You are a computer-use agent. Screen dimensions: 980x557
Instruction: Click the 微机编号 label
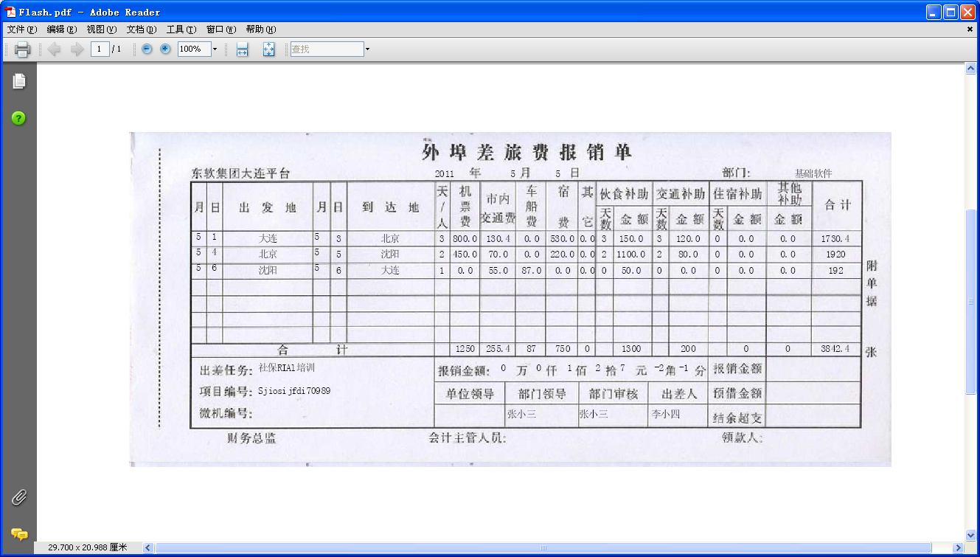(226, 412)
